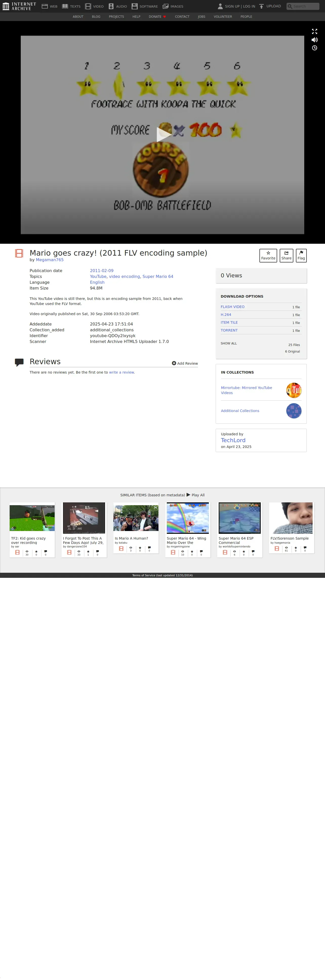Image resolution: width=325 pixels, height=980 pixels.
Task: Mute the video with the speaker icon
Action: pyautogui.click(x=314, y=40)
